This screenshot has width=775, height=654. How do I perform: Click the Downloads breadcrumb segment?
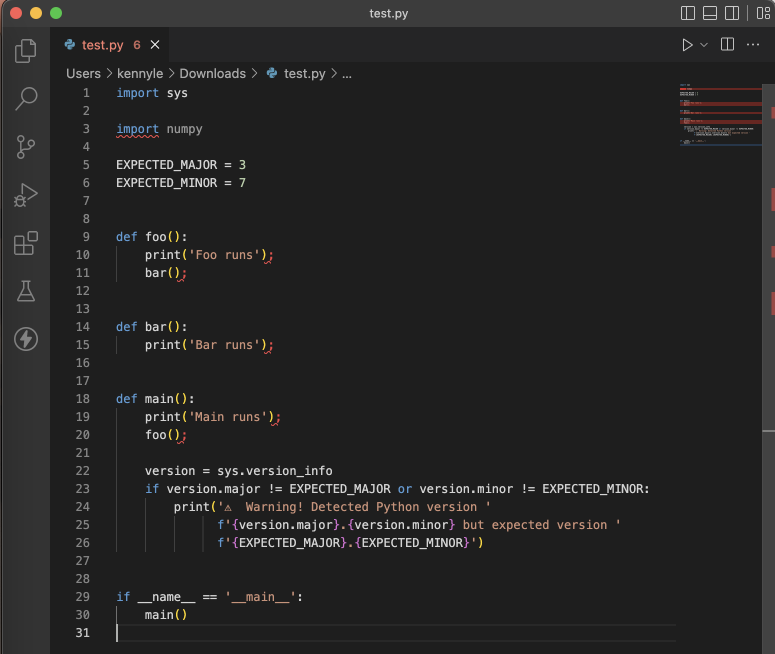[x=212, y=73]
